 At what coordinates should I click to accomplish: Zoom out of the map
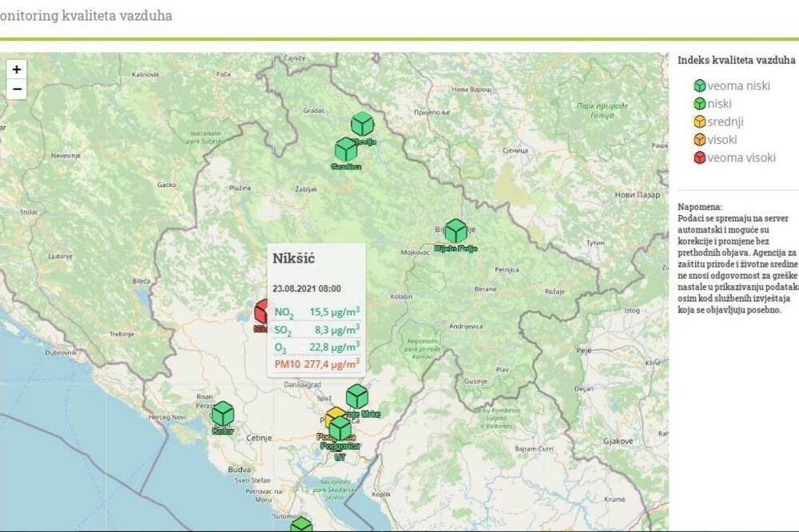(x=16, y=89)
